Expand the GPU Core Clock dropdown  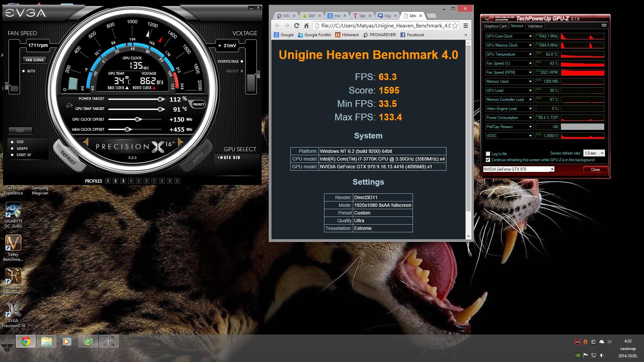pos(530,36)
